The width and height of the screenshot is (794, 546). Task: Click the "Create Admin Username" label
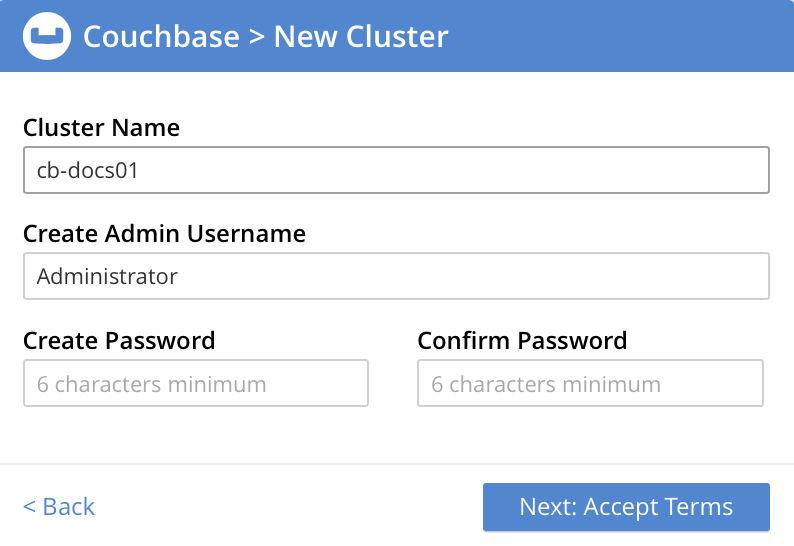click(x=164, y=234)
